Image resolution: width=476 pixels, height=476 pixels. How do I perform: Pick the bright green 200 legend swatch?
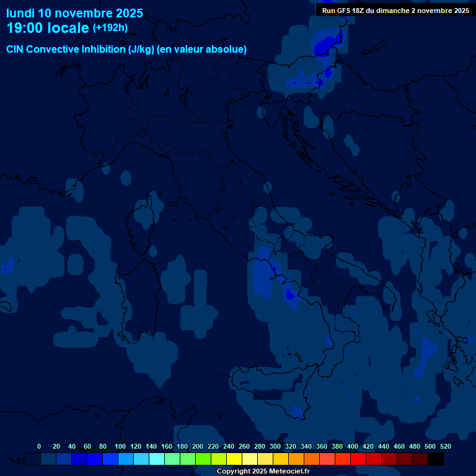pyautogui.click(x=203, y=459)
